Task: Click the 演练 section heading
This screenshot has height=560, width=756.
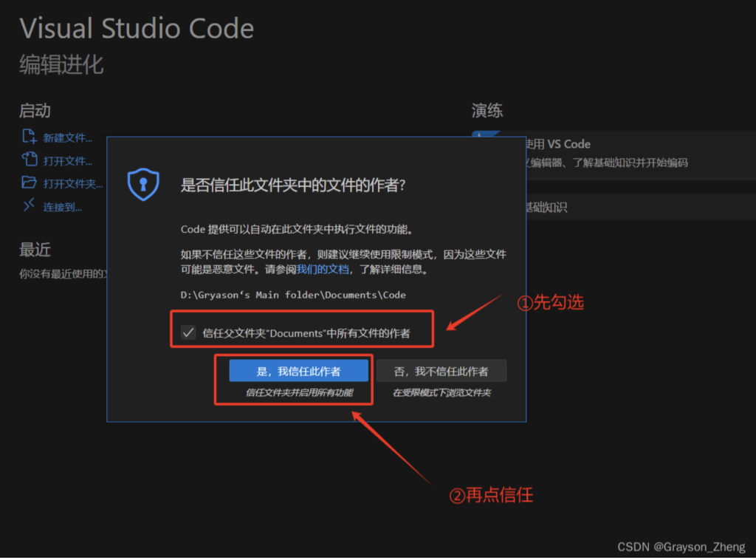Action: tap(487, 111)
